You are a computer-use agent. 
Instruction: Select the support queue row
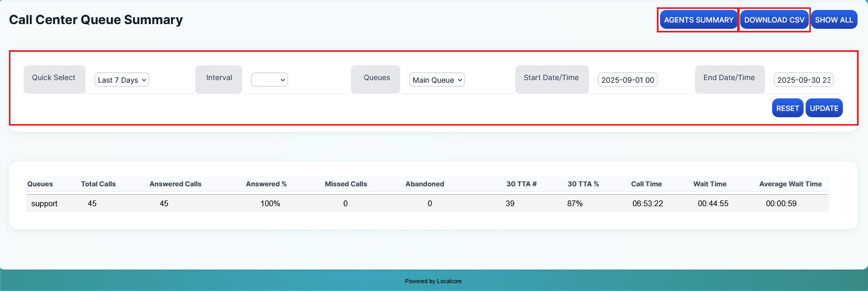pos(45,204)
